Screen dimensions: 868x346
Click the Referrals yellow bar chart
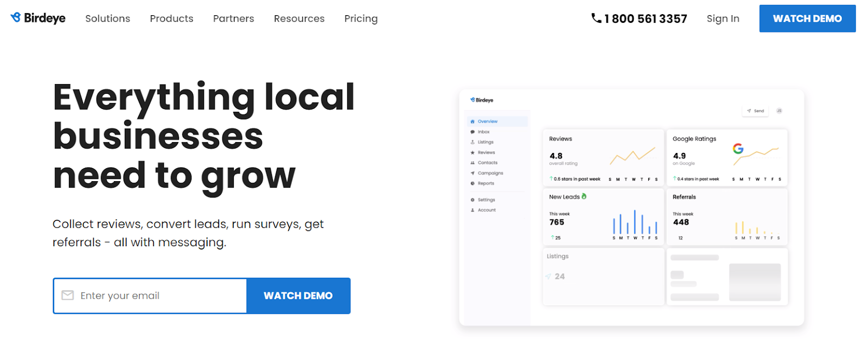(x=757, y=228)
